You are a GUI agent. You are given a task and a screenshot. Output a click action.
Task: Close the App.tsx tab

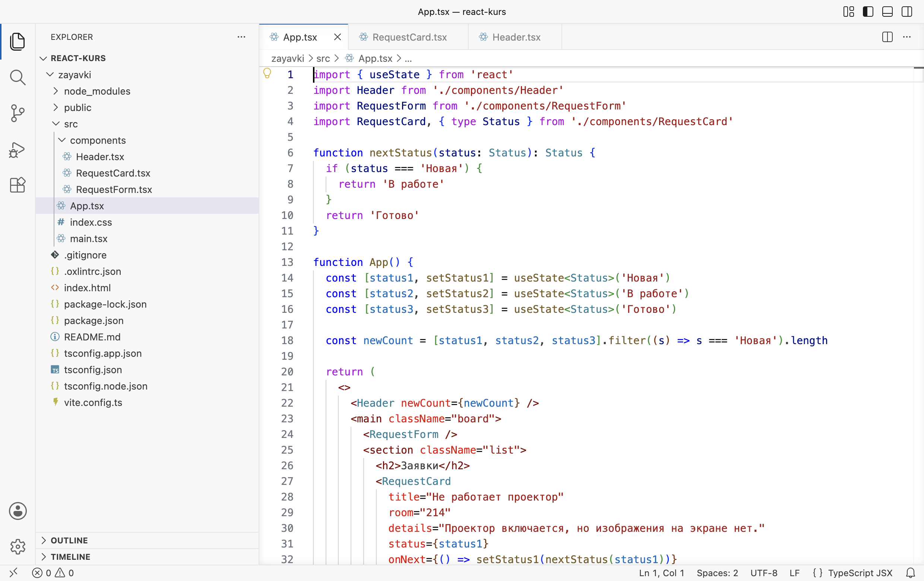point(338,37)
